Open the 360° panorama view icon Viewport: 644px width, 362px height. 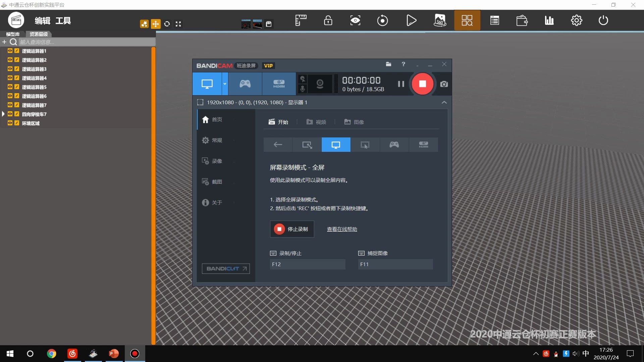point(440,20)
